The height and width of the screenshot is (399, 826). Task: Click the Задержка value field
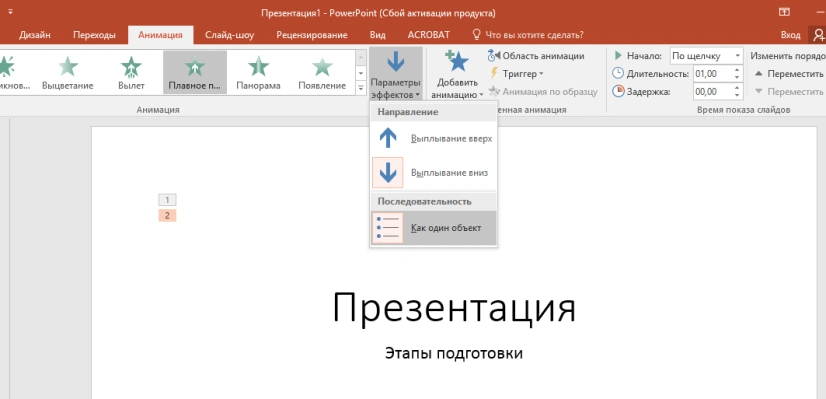pos(713,92)
